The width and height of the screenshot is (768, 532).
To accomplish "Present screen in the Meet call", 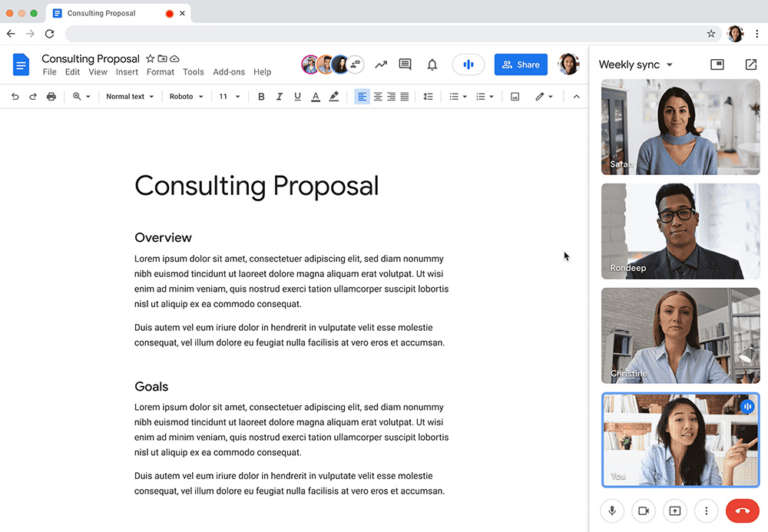I will click(675, 511).
